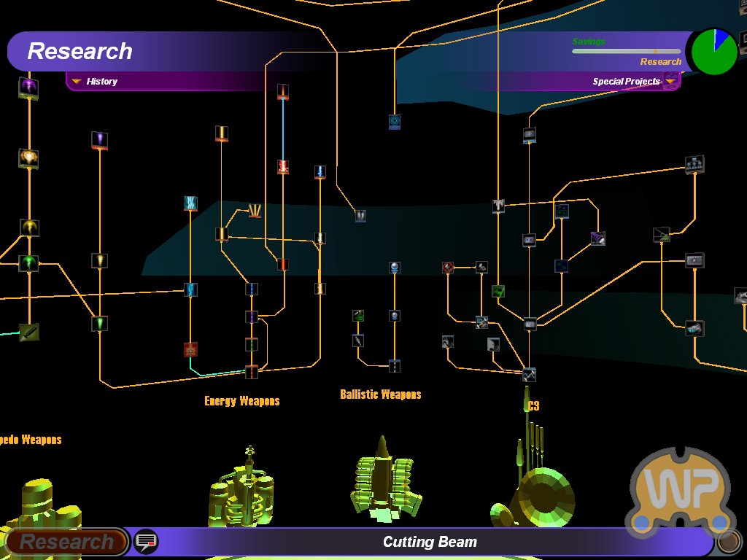Click the orange starburst tech icon
The image size is (747, 560).
coord(190,349)
